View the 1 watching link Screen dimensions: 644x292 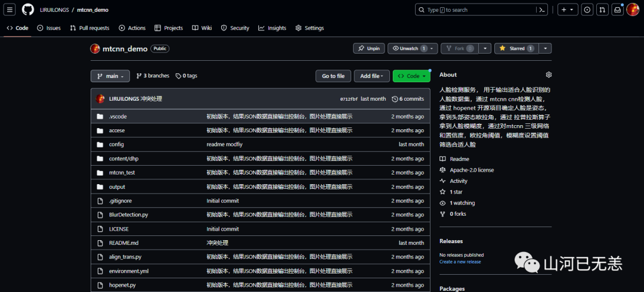pos(457,203)
